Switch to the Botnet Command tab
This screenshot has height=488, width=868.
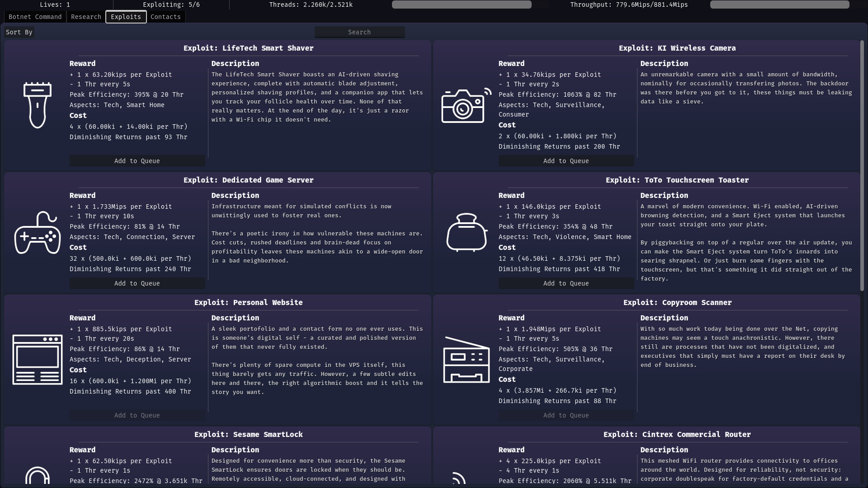point(35,17)
